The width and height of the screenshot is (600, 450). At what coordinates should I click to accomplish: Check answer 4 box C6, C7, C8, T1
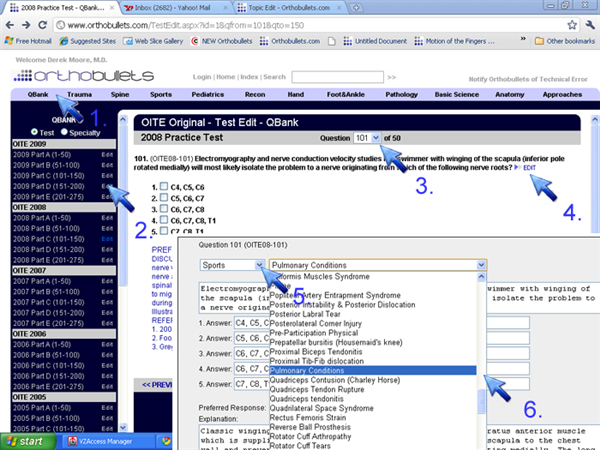click(x=164, y=220)
